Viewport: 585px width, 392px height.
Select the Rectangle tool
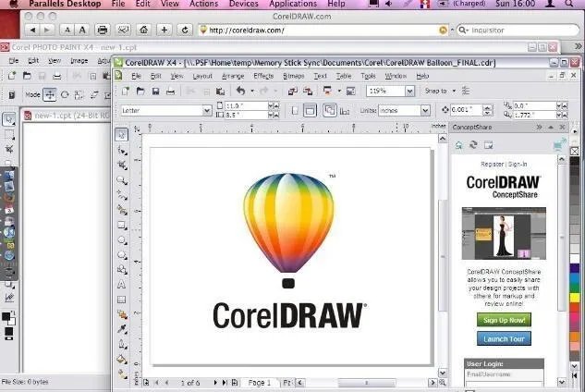tap(121, 224)
